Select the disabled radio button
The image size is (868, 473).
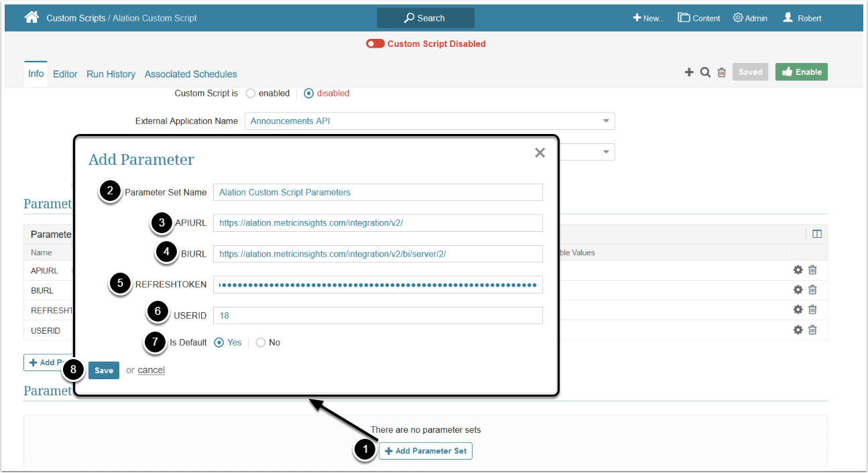coord(309,93)
